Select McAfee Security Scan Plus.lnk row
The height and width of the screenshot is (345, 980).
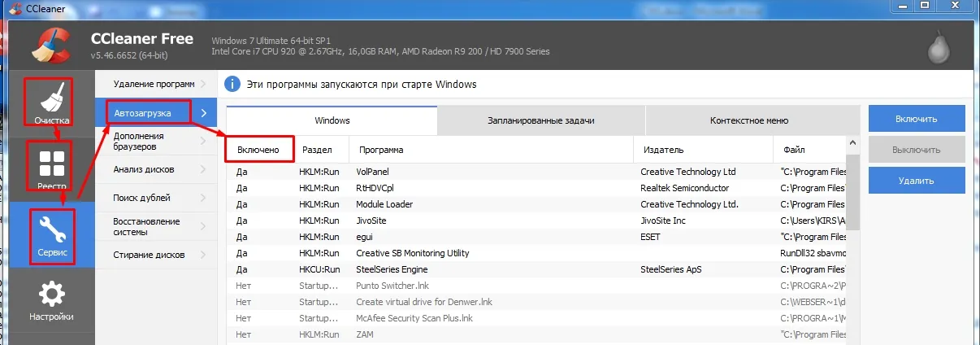[537, 318]
